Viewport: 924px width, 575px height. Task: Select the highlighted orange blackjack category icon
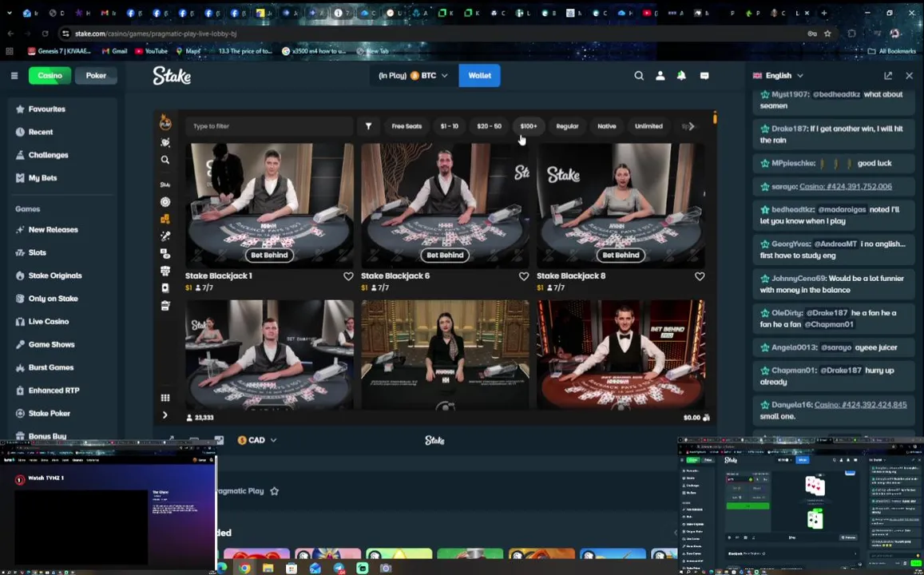165,219
